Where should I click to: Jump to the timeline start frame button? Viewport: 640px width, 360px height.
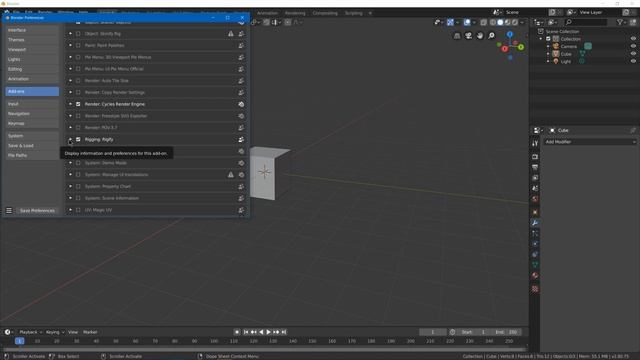click(x=246, y=332)
